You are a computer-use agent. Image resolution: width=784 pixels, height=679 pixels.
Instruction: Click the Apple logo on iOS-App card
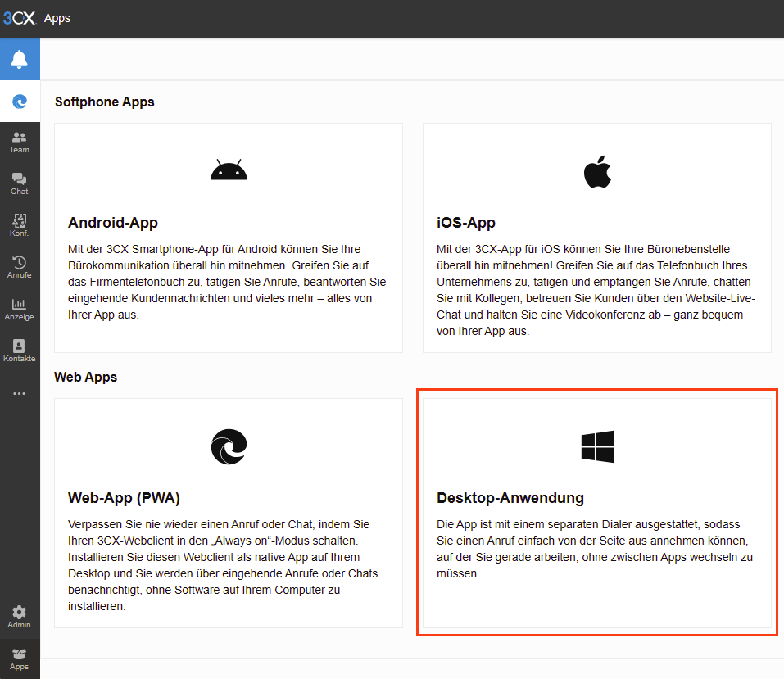[597, 170]
